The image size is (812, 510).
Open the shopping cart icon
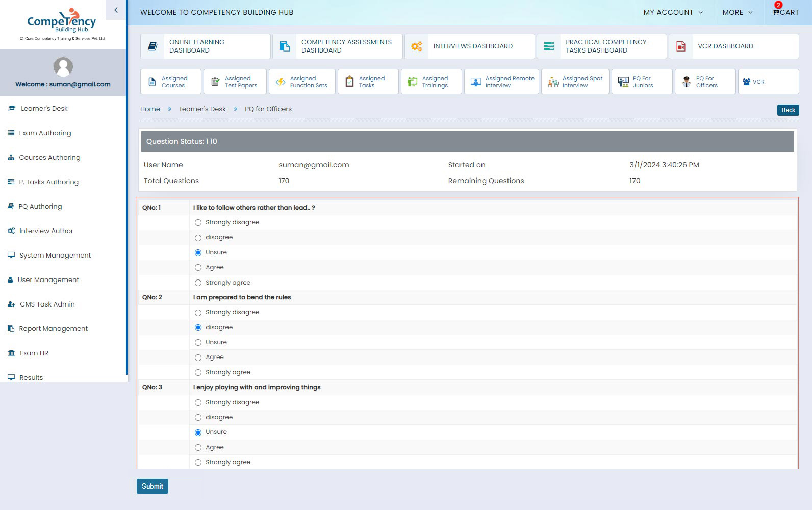coord(776,12)
